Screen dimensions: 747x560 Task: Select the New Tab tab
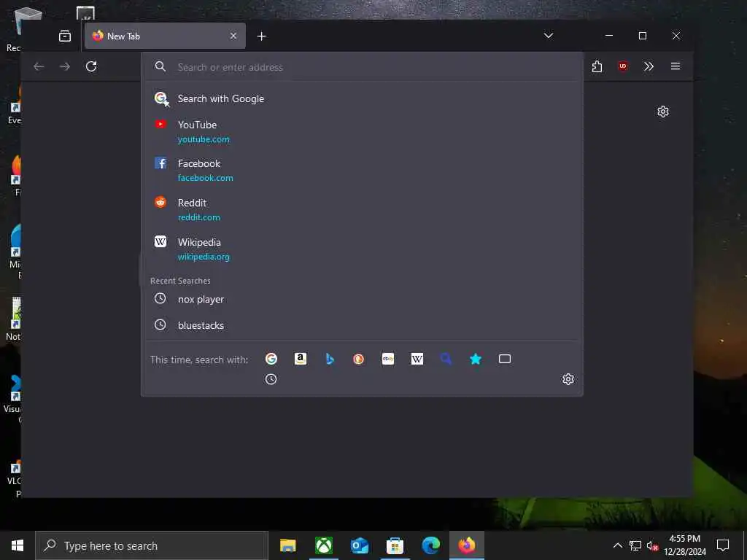point(165,36)
